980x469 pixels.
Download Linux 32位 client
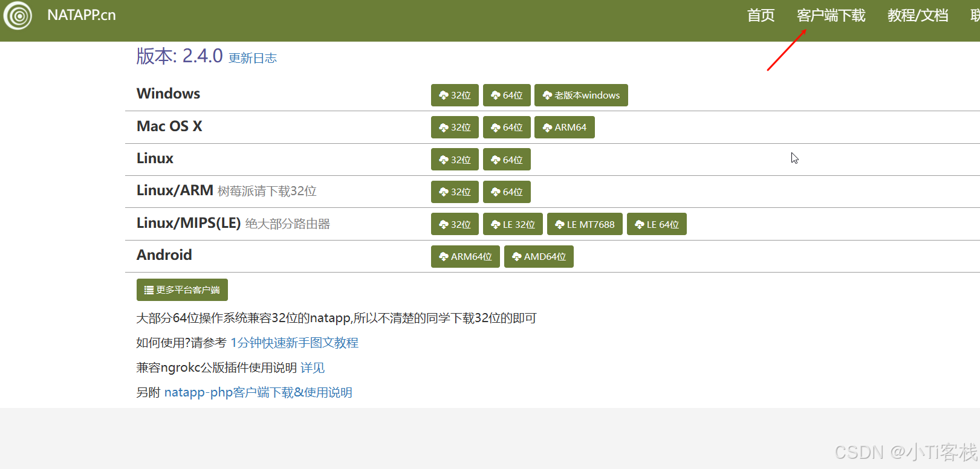pyautogui.click(x=455, y=160)
